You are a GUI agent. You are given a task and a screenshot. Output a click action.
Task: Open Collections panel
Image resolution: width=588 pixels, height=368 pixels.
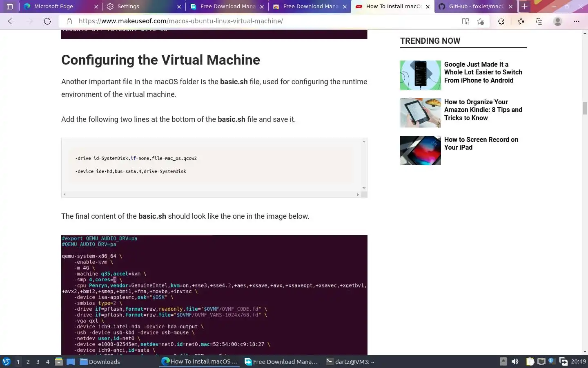point(539,21)
